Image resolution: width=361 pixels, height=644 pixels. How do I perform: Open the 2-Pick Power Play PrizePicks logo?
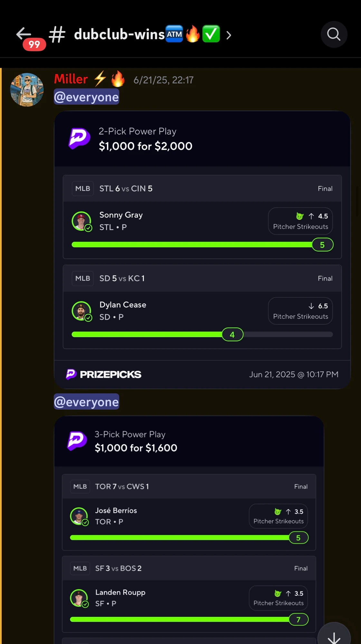coord(79,138)
